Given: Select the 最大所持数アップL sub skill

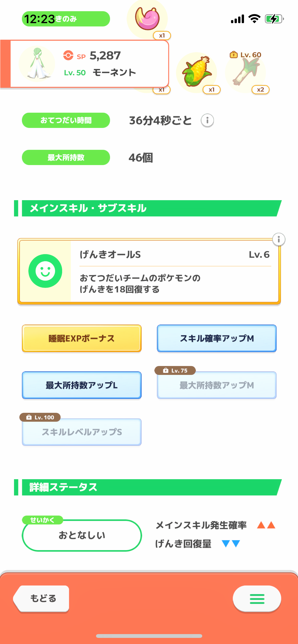Looking at the screenshot, I should click(x=82, y=385).
